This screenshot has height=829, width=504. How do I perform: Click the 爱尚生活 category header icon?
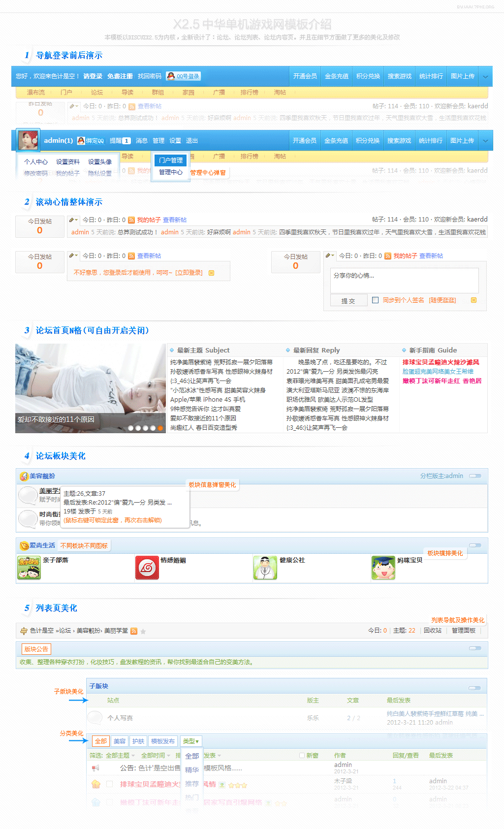point(24,545)
